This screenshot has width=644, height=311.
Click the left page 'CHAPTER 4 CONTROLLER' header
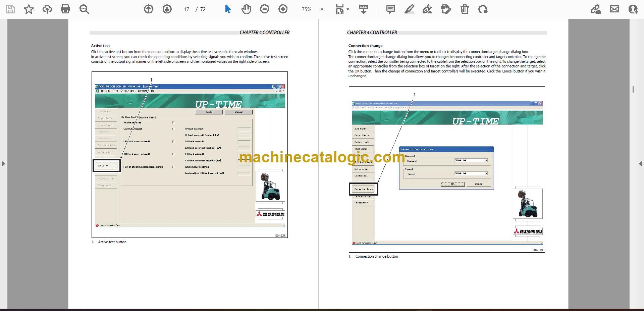[x=264, y=33]
